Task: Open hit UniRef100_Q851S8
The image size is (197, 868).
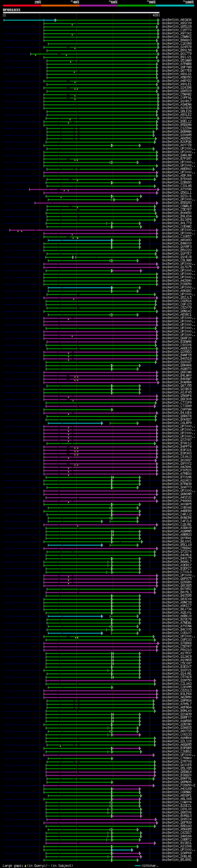Action: point(177,26)
